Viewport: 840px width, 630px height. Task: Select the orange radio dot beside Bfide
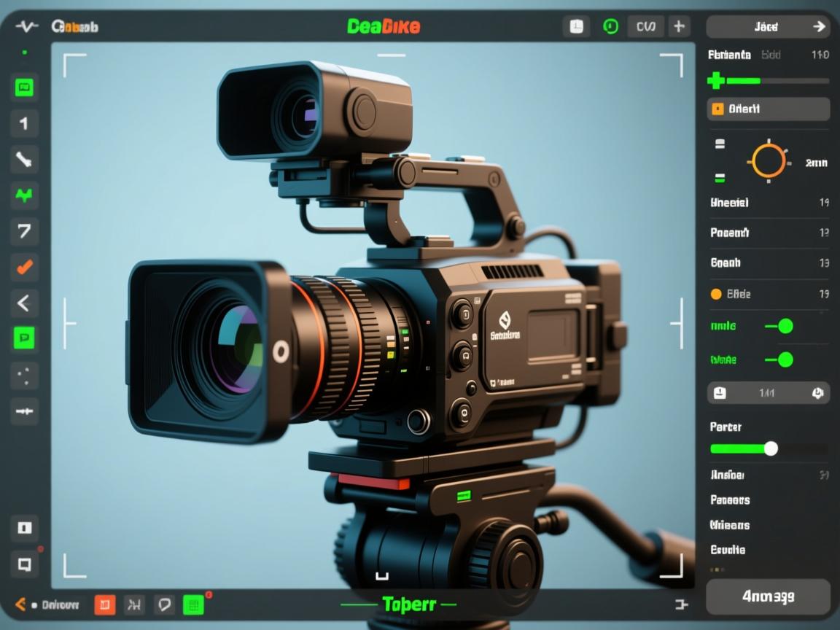pos(716,294)
